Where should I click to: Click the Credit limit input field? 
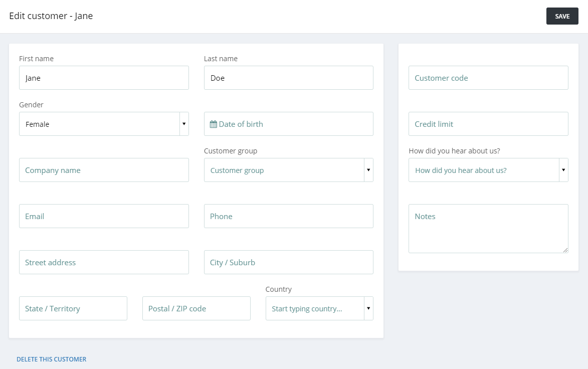pos(488,124)
